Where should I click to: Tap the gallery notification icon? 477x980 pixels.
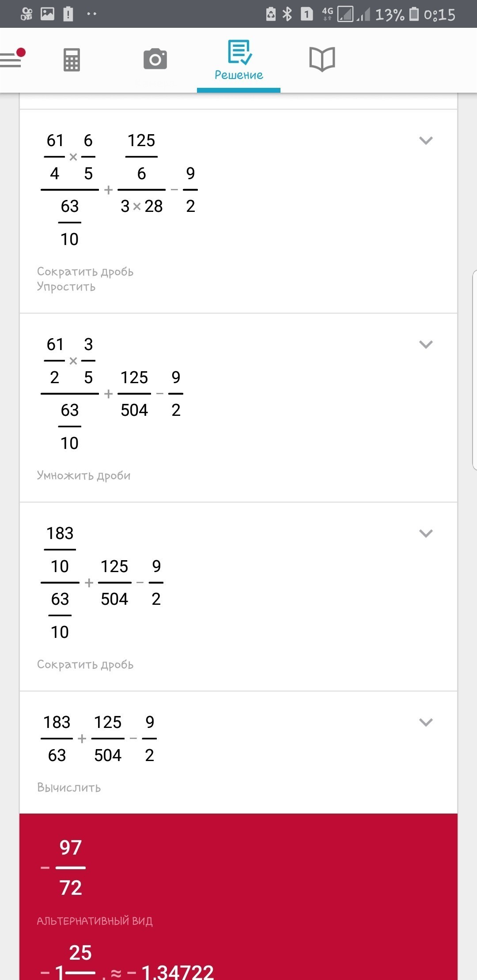[47, 14]
